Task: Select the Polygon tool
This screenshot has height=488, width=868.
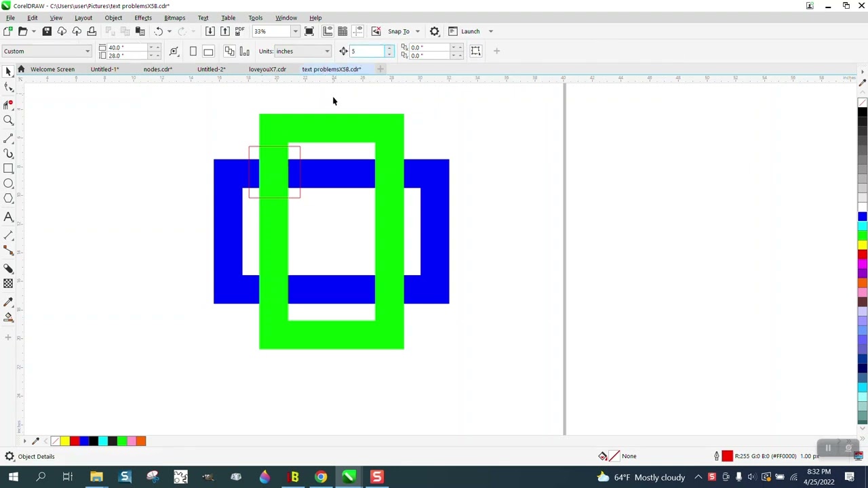Action: pyautogui.click(x=8, y=198)
